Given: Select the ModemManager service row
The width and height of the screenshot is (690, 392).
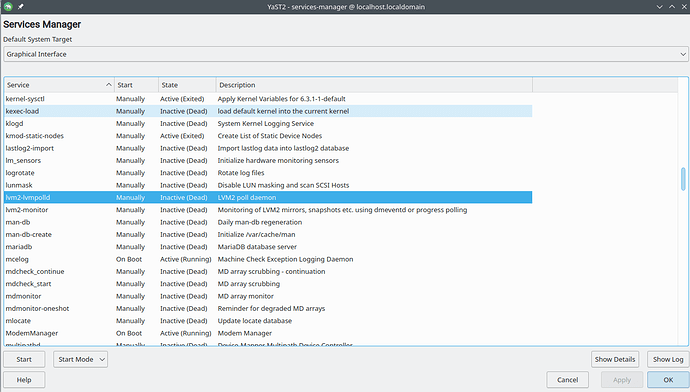Looking at the screenshot, I should coord(268,333).
